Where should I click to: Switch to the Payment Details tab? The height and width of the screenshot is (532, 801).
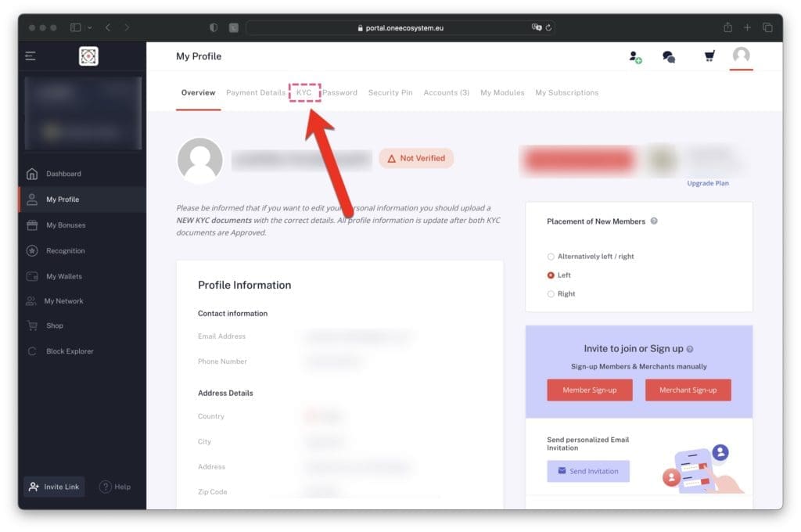coord(256,92)
